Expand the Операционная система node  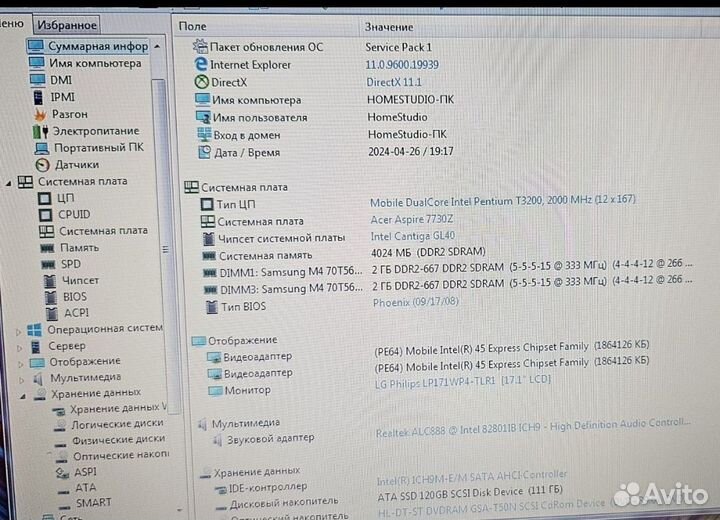[19, 329]
